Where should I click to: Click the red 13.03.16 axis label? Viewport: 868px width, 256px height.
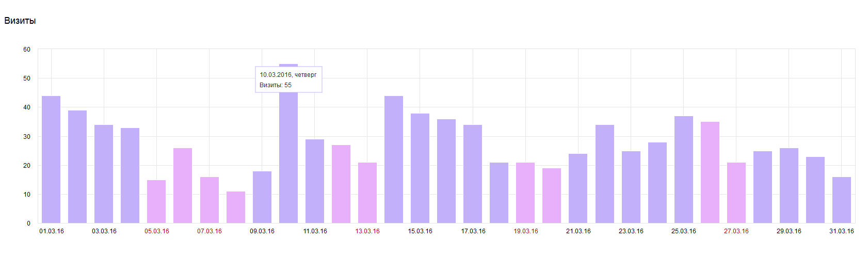(367, 231)
